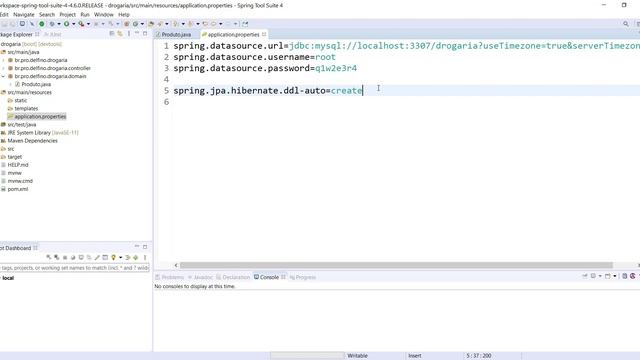Open the dropdown next to the lightbulb in Boot Dashboard
Screen dimensions: 640x360
click(120, 258)
